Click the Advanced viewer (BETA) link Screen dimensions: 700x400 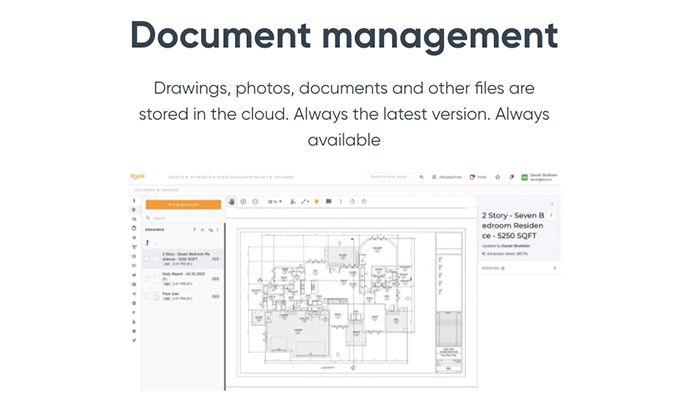click(507, 254)
